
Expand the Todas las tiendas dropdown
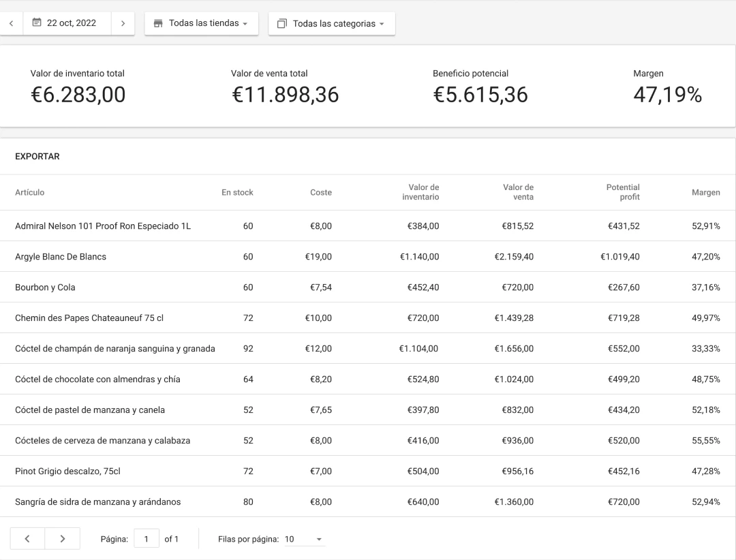coord(201,23)
